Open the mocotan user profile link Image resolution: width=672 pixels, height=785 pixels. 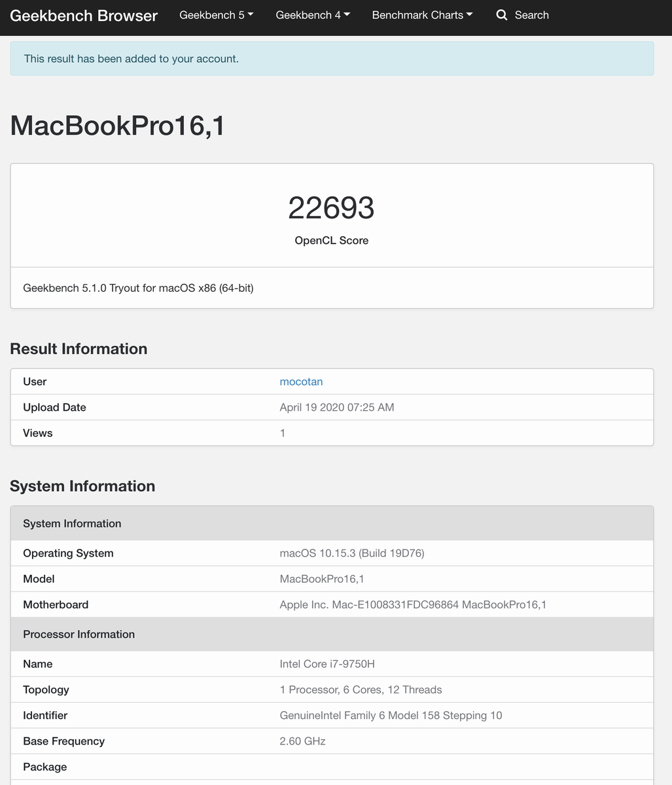coord(301,381)
